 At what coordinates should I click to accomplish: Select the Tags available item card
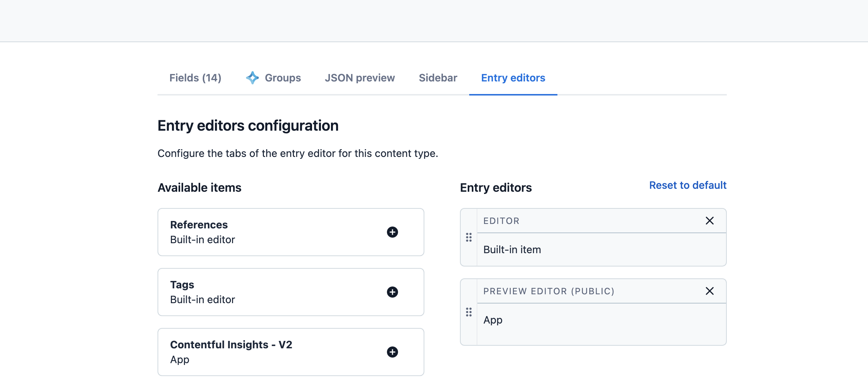click(259, 292)
